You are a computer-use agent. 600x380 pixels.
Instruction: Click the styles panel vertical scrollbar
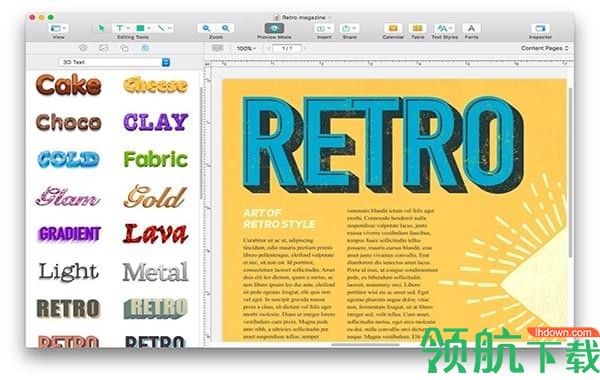pyautogui.click(x=201, y=144)
